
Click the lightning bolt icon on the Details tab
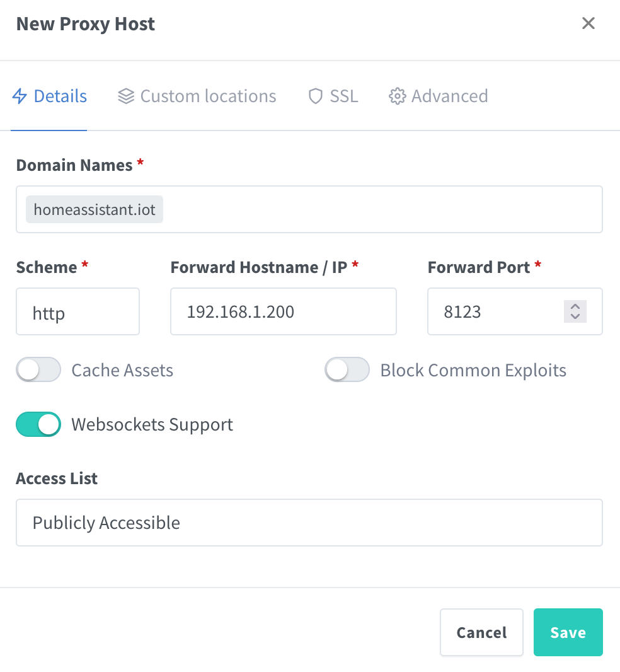click(20, 96)
